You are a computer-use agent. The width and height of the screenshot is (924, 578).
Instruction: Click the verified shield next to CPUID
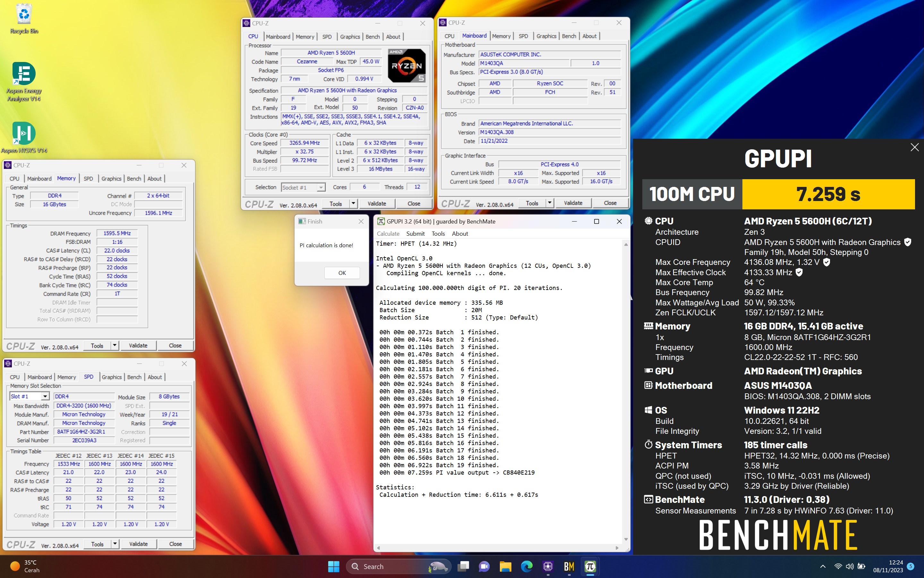pyautogui.click(x=908, y=242)
